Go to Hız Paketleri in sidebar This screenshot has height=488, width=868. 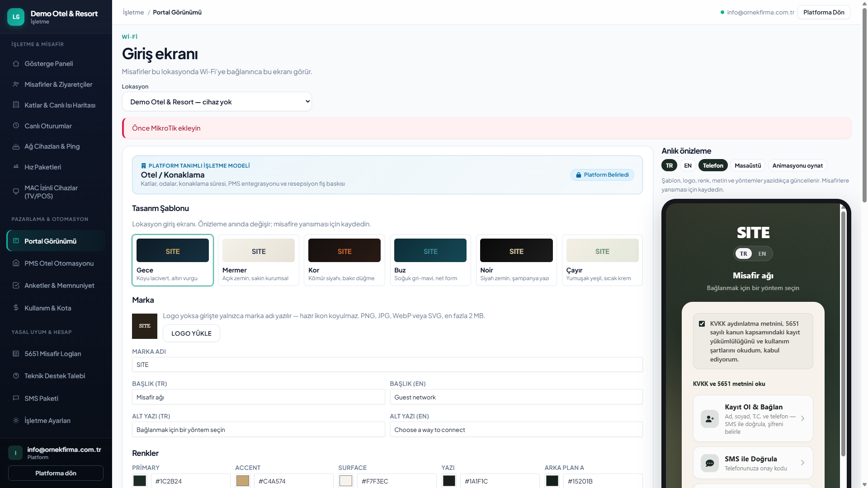coord(56,167)
